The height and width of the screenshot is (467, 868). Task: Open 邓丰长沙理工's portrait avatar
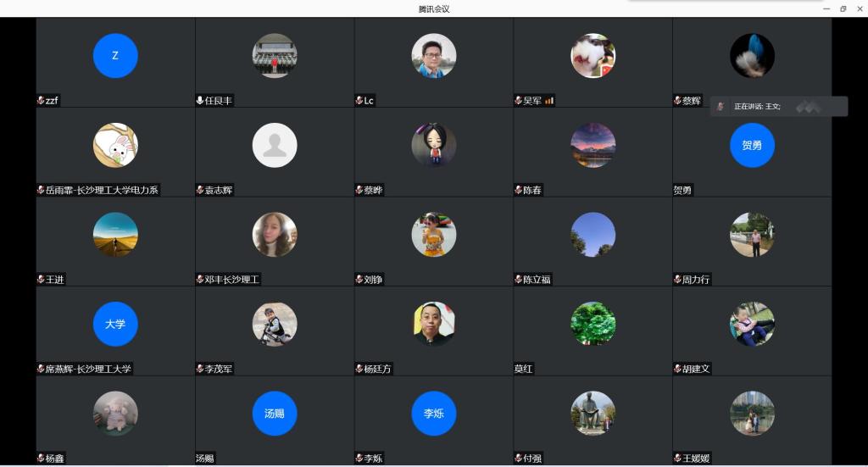point(275,235)
